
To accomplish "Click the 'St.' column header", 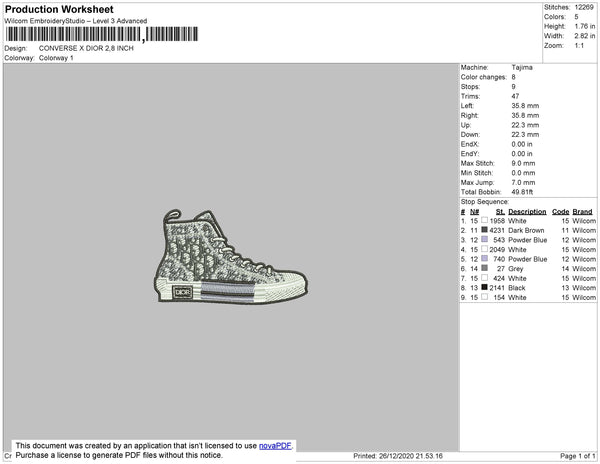I will tap(500, 212).
